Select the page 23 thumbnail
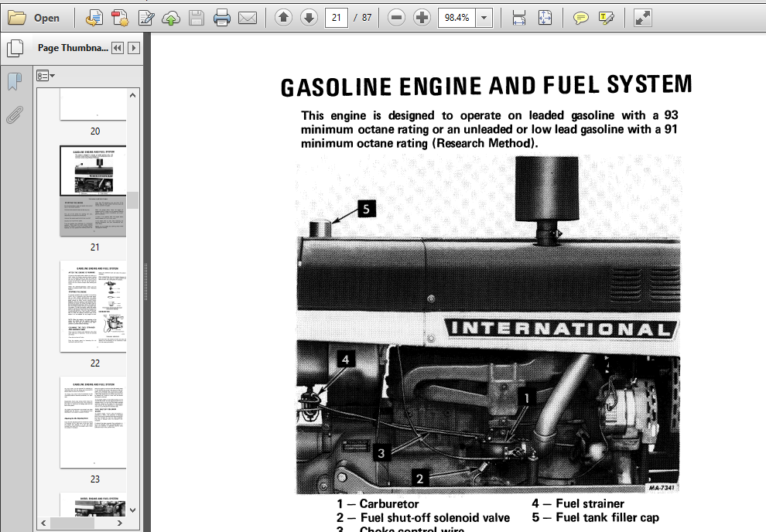Image resolution: width=766 pixels, height=532 pixels. point(94,422)
